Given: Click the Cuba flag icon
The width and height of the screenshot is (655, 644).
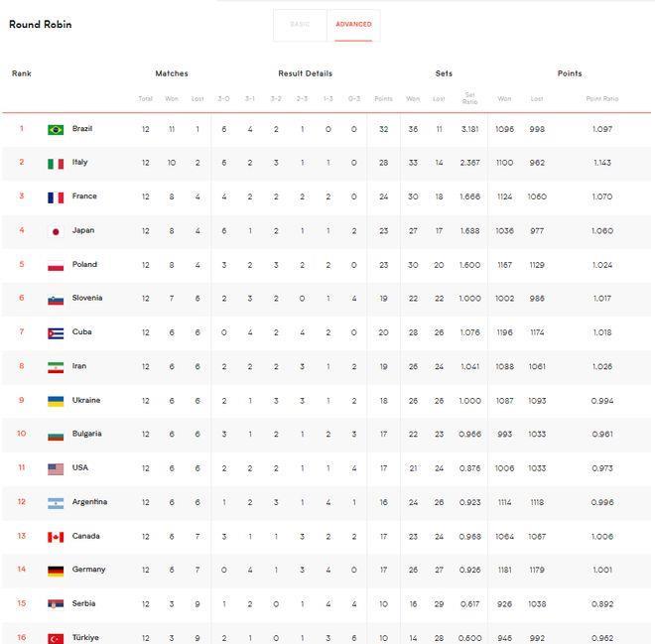Looking at the screenshot, I should [56, 333].
